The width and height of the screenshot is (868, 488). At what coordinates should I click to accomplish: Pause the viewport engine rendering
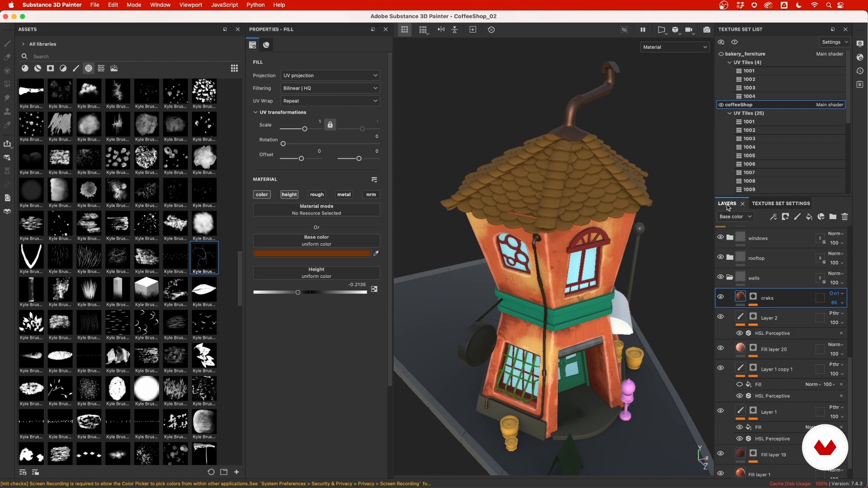click(643, 29)
